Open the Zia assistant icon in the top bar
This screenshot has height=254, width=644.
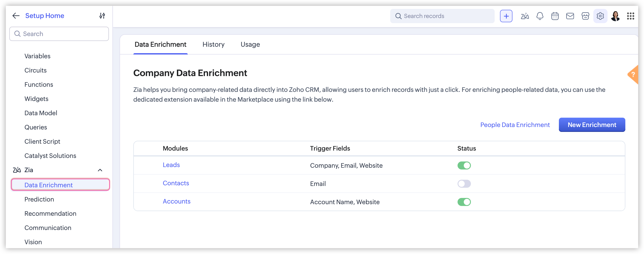pyautogui.click(x=524, y=16)
